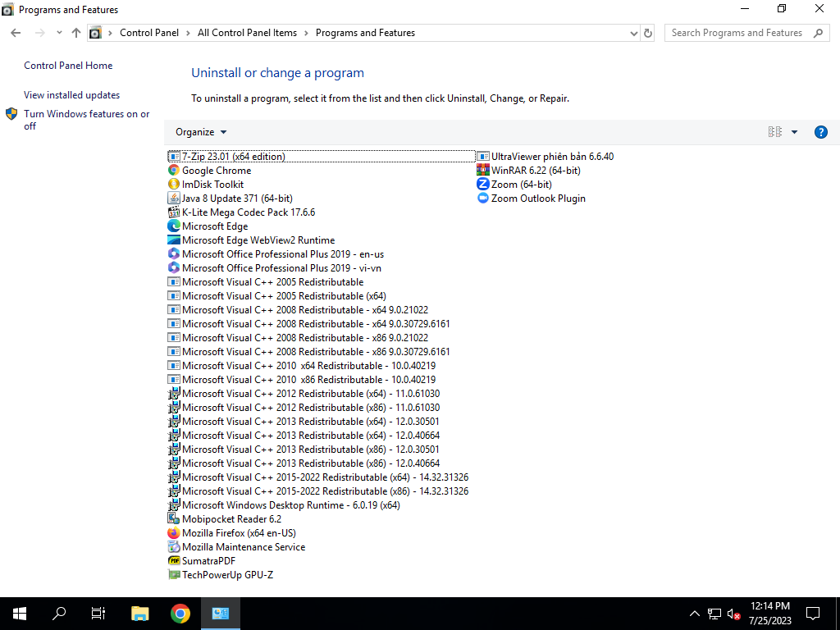The width and height of the screenshot is (840, 630).
Task: Click Search button on taskbar
Action: click(59, 614)
